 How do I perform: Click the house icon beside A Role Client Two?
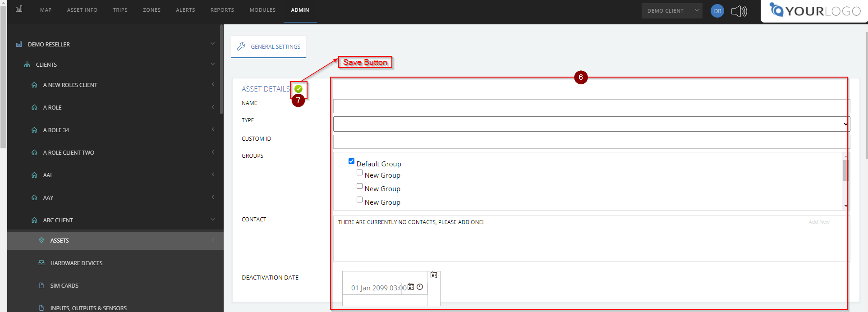point(34,152)
